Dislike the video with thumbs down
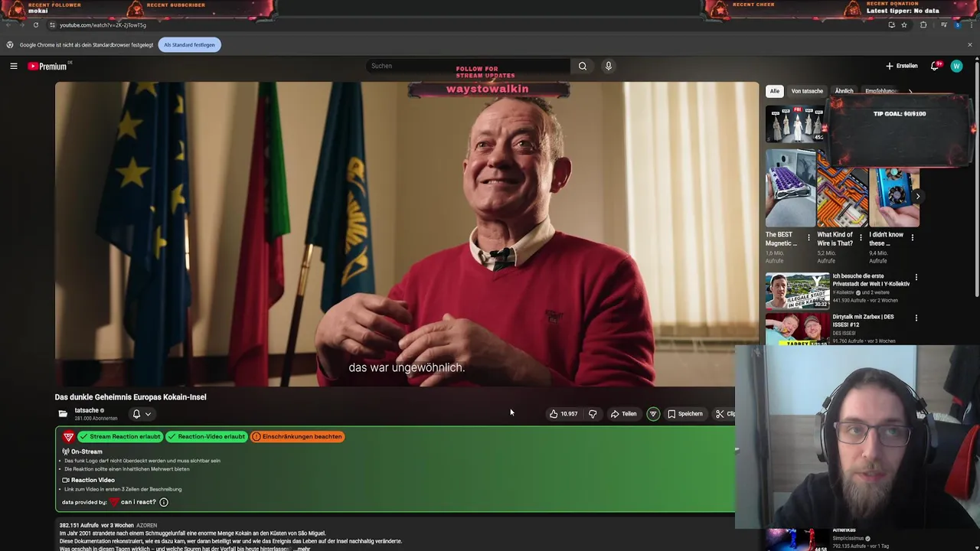This screenshot has width=980, height=551. pyautogui.click(x=593, y=414)
